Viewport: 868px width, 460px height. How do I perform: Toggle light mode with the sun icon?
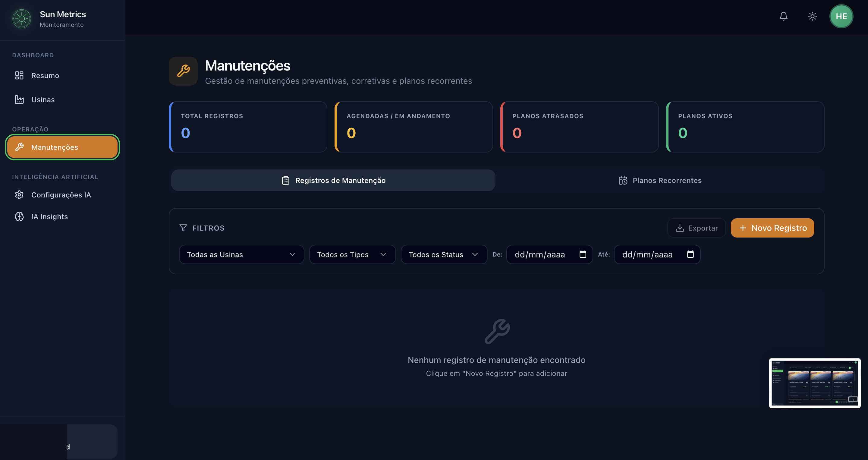[812, 16]
